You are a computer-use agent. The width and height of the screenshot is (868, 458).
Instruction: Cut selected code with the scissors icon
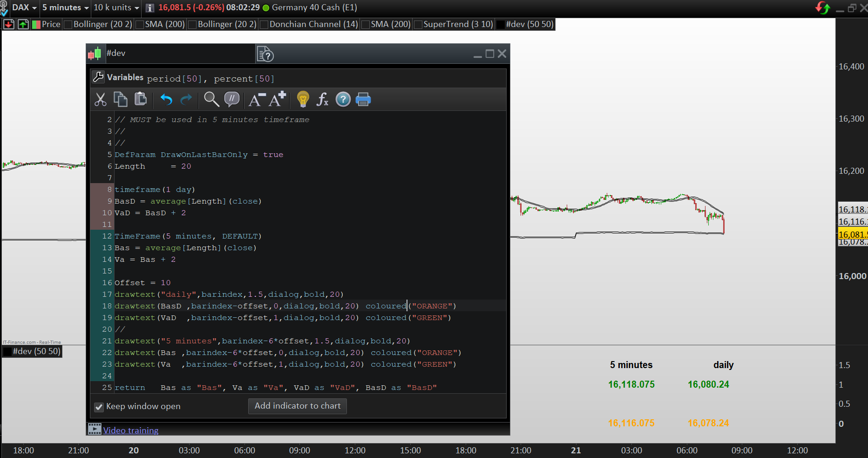click(x=100, y=99)
